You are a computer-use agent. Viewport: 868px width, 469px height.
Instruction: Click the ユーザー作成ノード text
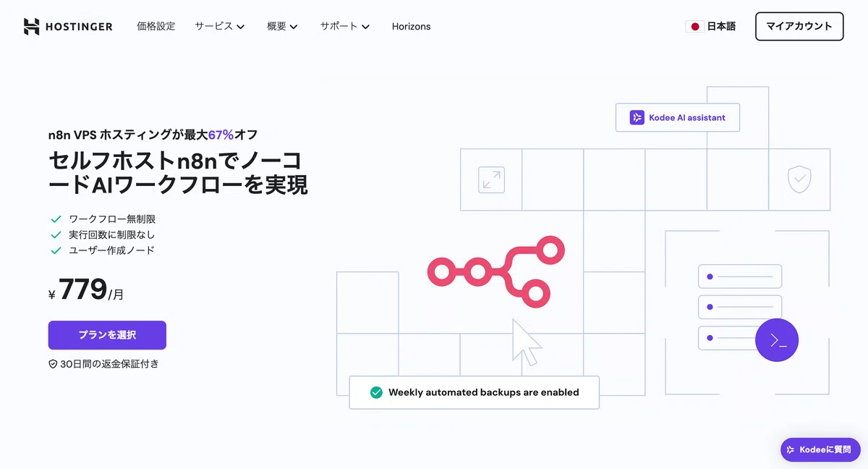(112, 250)
